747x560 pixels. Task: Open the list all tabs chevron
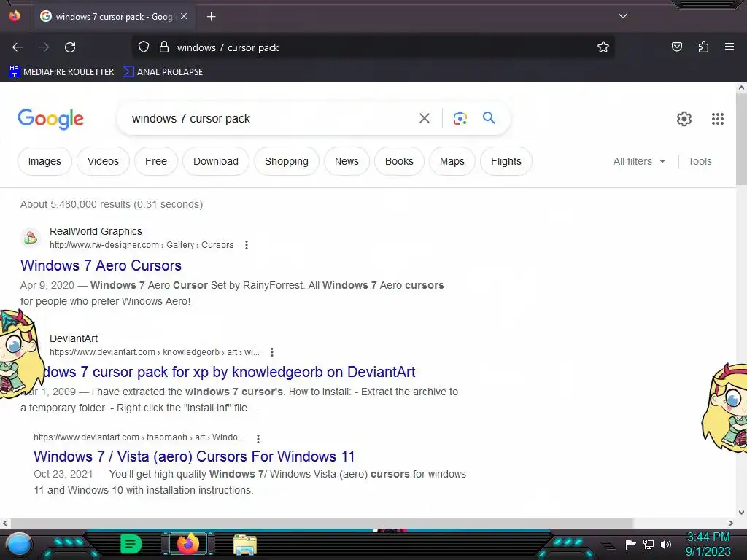(623, 16)
